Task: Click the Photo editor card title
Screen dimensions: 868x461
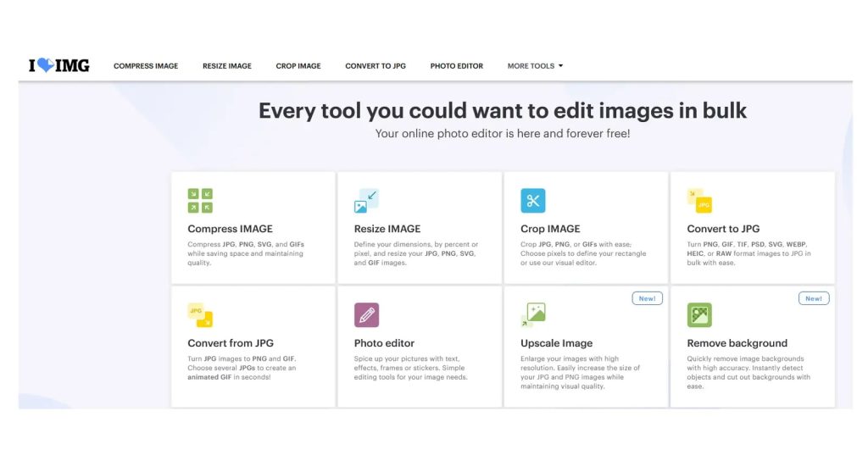Action: point(384,343)
